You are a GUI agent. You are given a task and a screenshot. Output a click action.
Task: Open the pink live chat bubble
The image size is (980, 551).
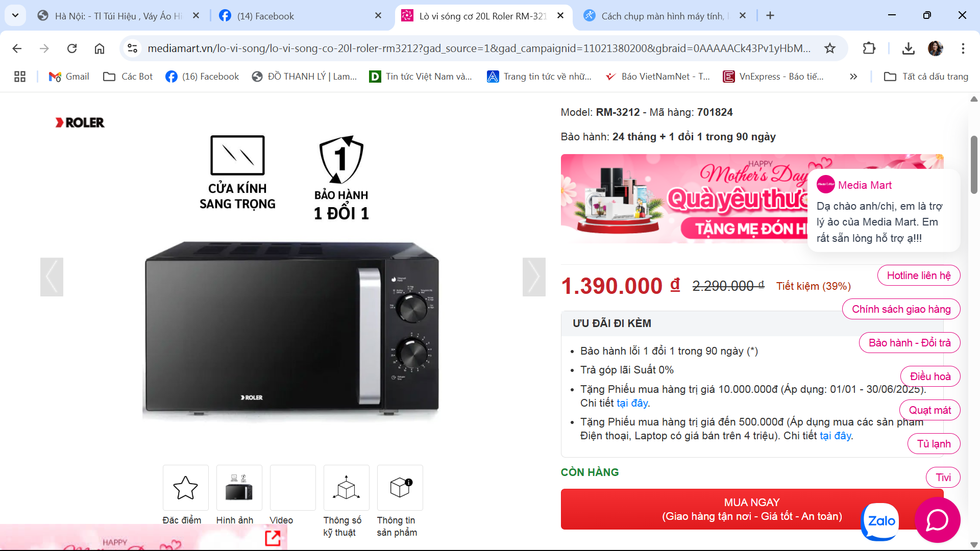[x=937, y=520]
